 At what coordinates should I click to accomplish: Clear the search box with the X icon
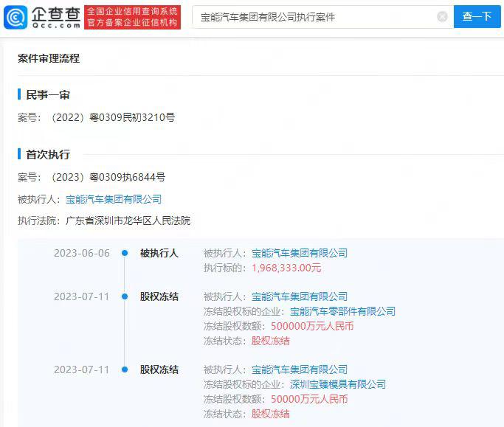[x=442, y=16]
